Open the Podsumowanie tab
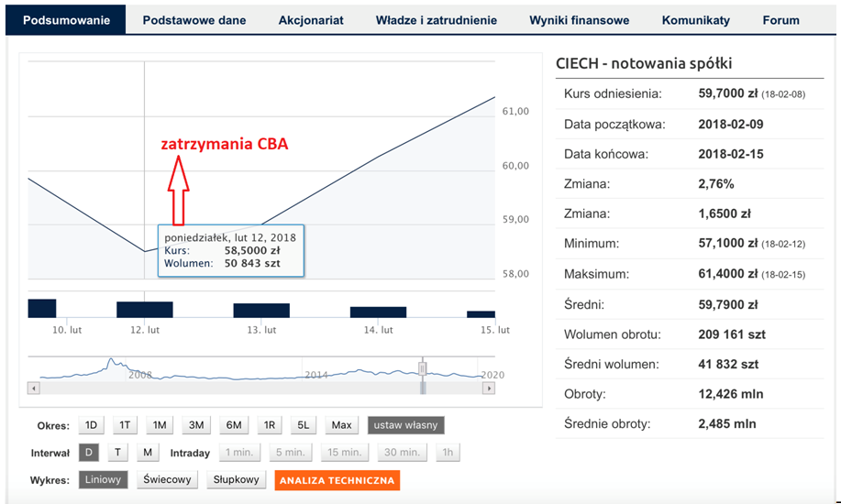Screen dimensions: 841x504 66,20
